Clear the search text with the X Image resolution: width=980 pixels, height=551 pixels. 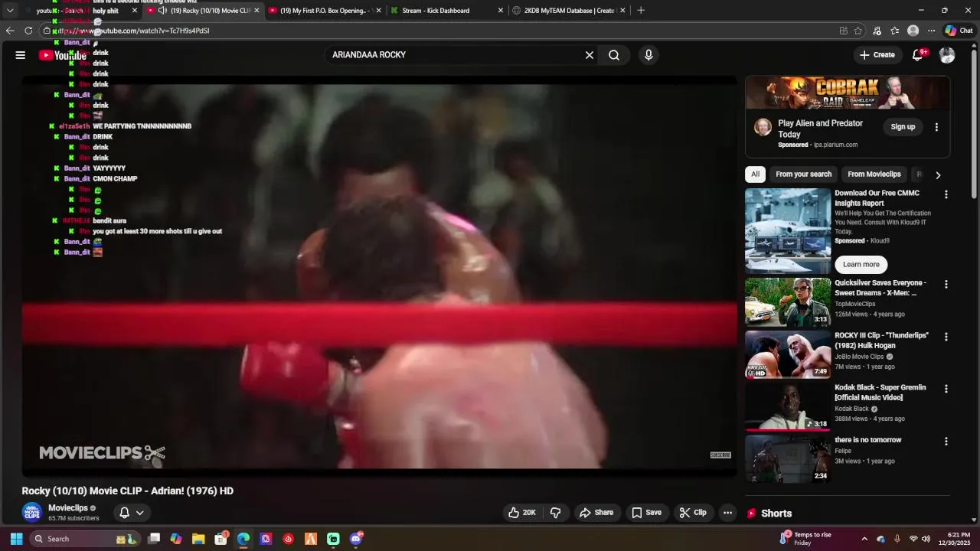coord(590,55)
